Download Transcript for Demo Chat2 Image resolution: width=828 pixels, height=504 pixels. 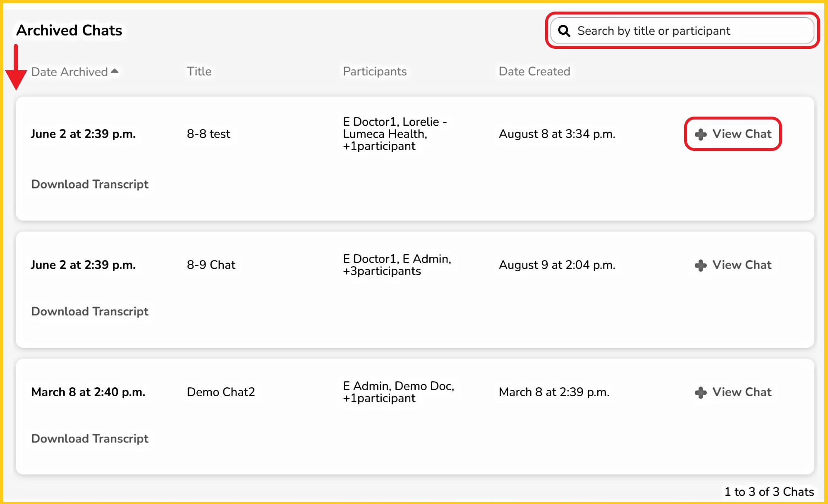pyautogui.click(x=90, y=439)
